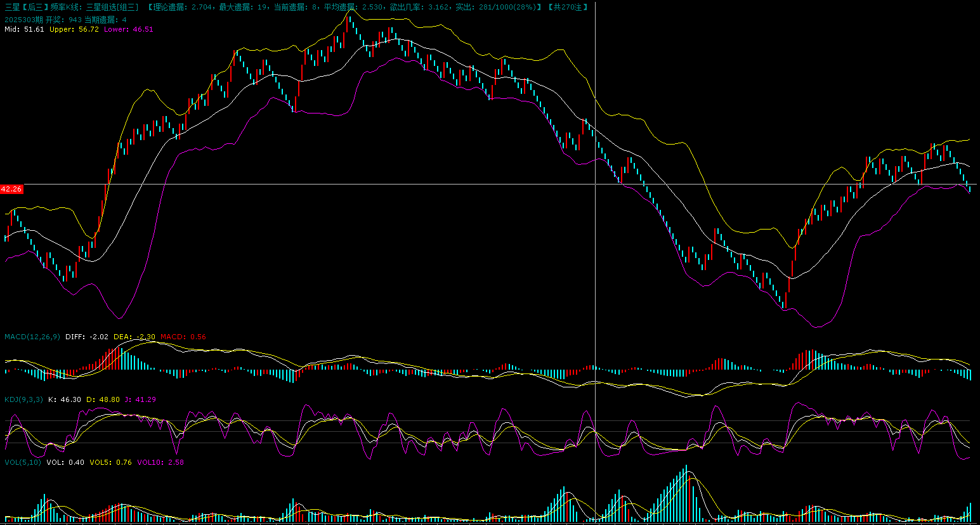The height and width of the screenshot is (525, 980).
Task: Click the yellow D: 48.80 value
Action: (103, 399)
